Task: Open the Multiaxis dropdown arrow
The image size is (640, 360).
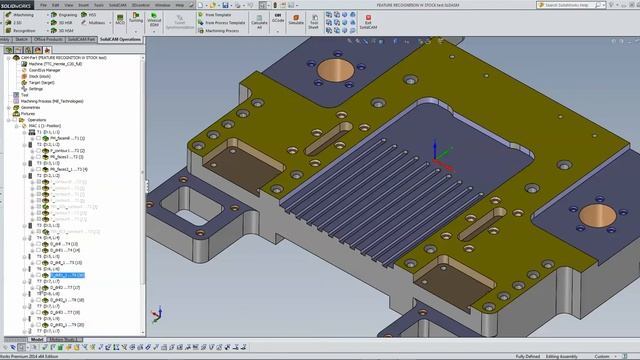Action: click(111, 22)
